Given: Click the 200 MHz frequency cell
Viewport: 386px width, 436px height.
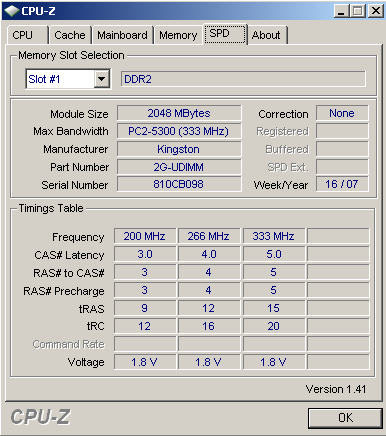Looking at the screenshot, I should pos(145,236).
